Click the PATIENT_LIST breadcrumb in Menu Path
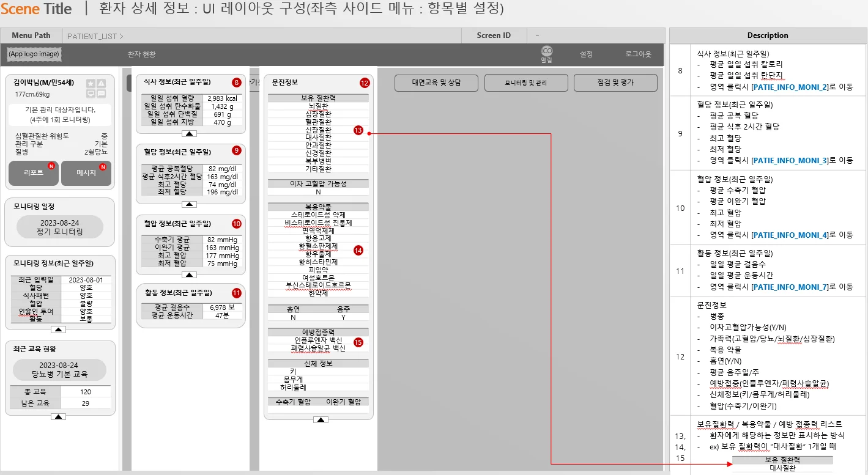 95,36
